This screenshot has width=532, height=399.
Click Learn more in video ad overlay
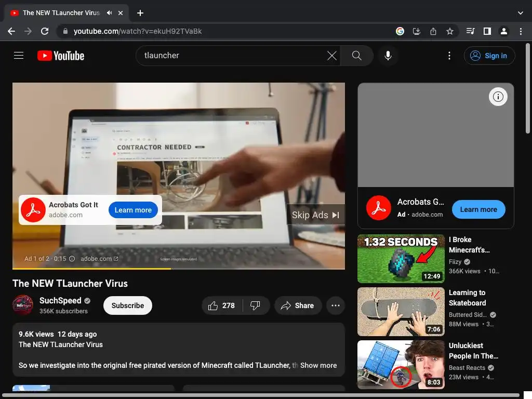click(x=133, y=210)
